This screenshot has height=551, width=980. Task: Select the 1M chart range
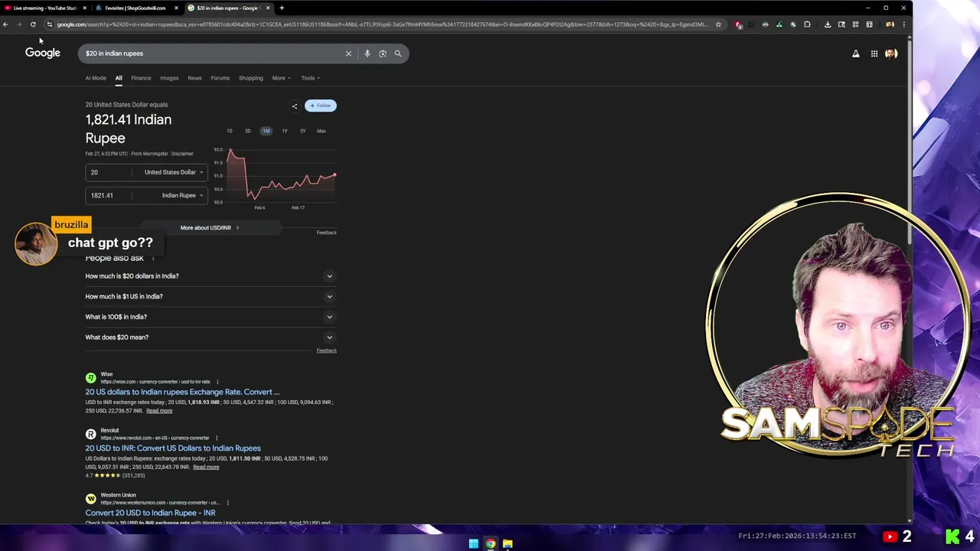(x=266, y=131)
